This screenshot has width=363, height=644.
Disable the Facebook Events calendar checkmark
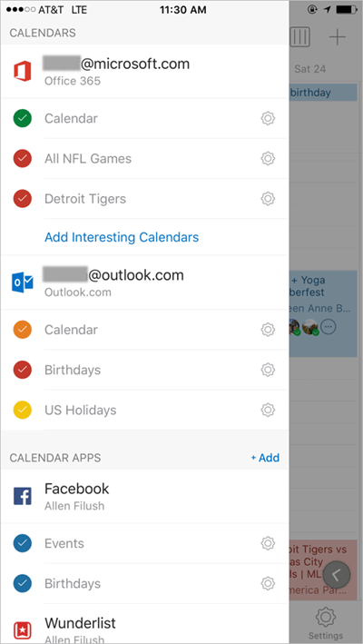23,543
